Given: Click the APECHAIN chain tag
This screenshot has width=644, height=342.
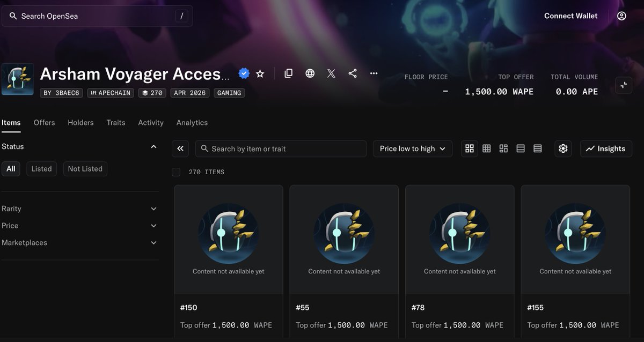Looking at the screenshot, I should 111,93.
